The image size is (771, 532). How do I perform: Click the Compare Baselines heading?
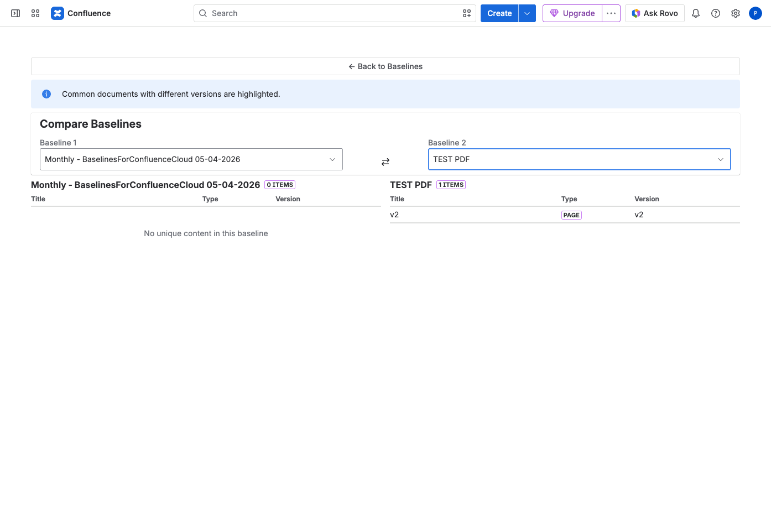91,124
